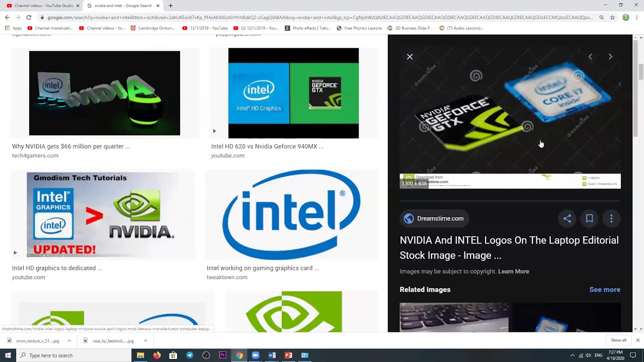This screenshot has width=644, height=362.
Task: Share the Dreamstime image
Action: click(567, 218)
